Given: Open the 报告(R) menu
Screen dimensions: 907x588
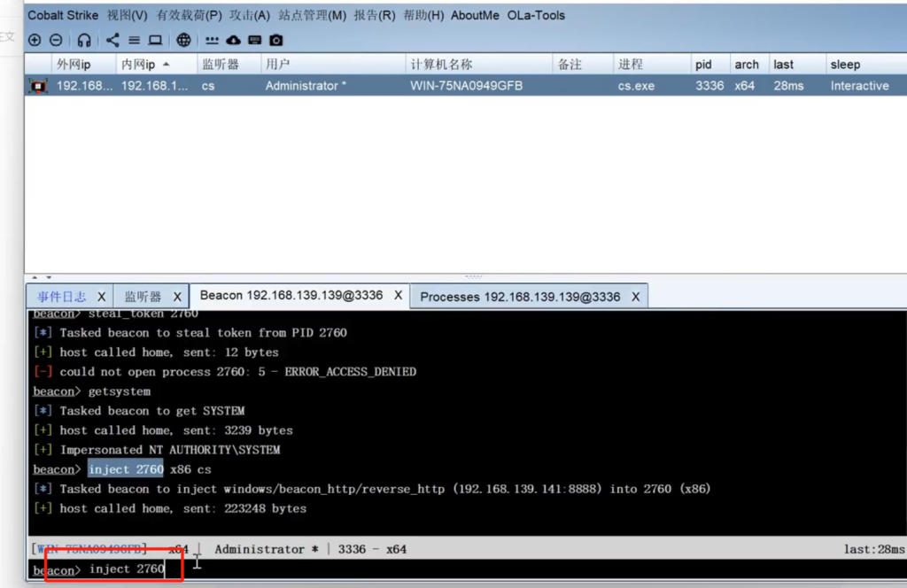Looking at the screenshot, I should (x=375, y=16).
